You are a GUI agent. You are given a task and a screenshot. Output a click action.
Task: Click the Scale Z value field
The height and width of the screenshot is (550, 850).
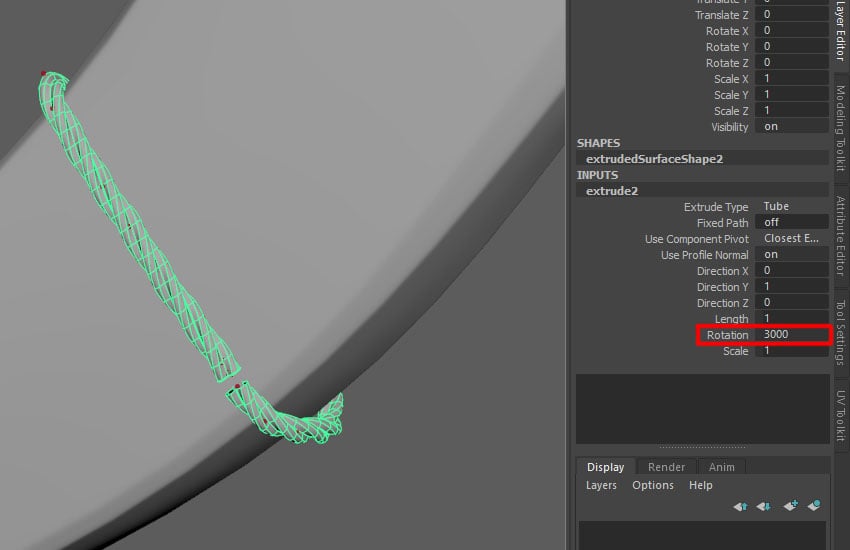click(791, 111)
